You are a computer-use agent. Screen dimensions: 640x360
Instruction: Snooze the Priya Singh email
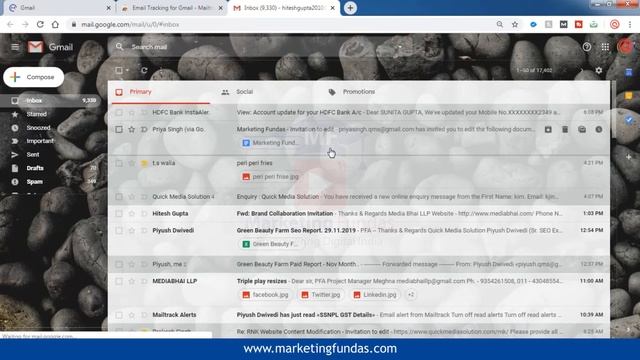point(599,129)
